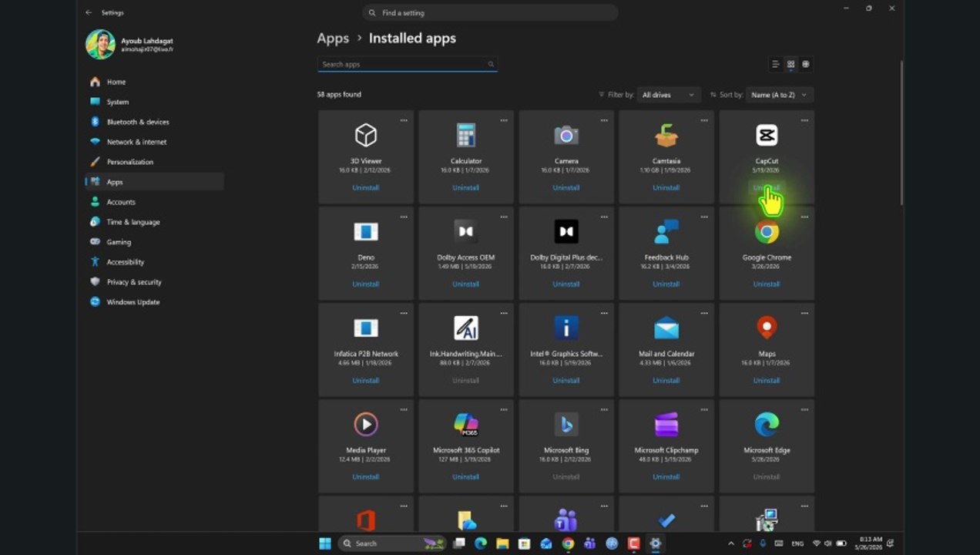980x555 pixels.
Task: Open more options for 3D Viewer
Action: 404,120
